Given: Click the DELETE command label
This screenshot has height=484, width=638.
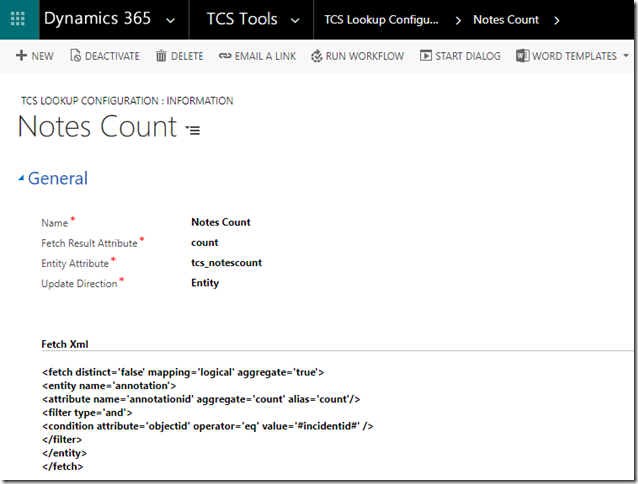Looking at the screenshot, I should tap(187, 56).
